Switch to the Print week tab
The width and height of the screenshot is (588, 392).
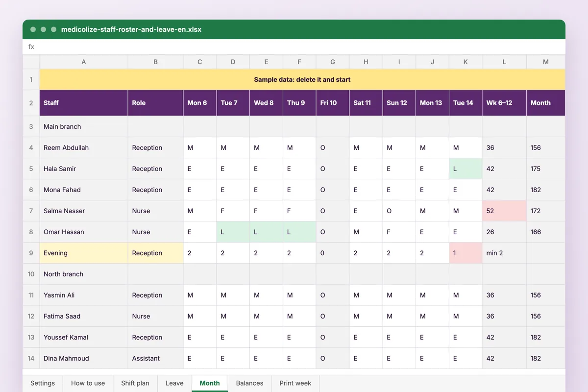[295, 383]
